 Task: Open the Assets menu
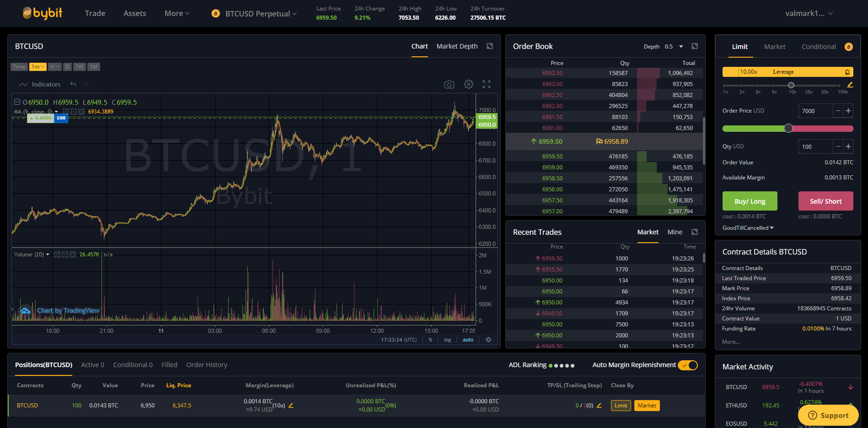(x=134, y=14)
